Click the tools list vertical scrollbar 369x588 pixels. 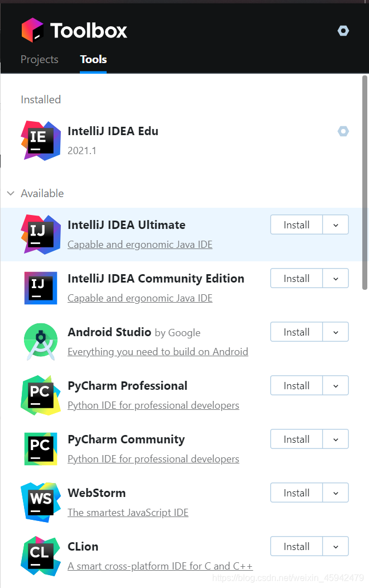tap(365, 183)
